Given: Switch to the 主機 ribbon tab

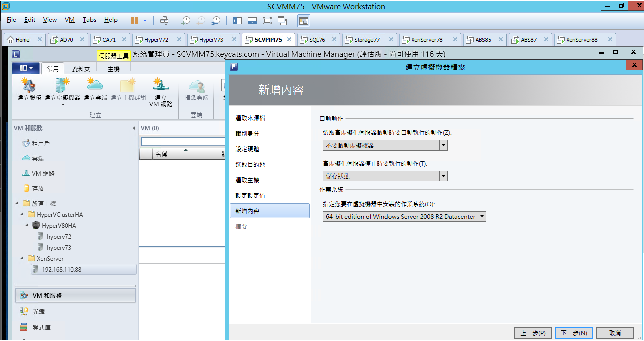Looking at the screenshot, I should (x=113, y=69).
